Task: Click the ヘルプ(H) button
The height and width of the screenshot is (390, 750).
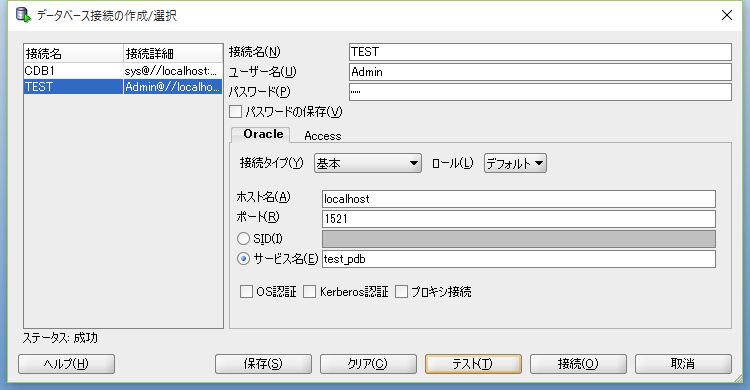Action: coord(66,364)
